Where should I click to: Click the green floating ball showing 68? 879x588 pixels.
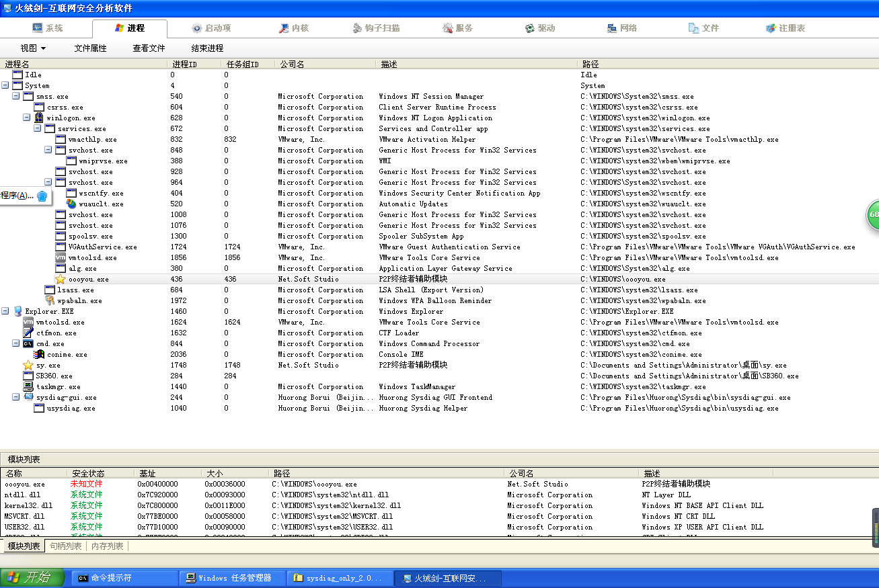tap(872, 215)
